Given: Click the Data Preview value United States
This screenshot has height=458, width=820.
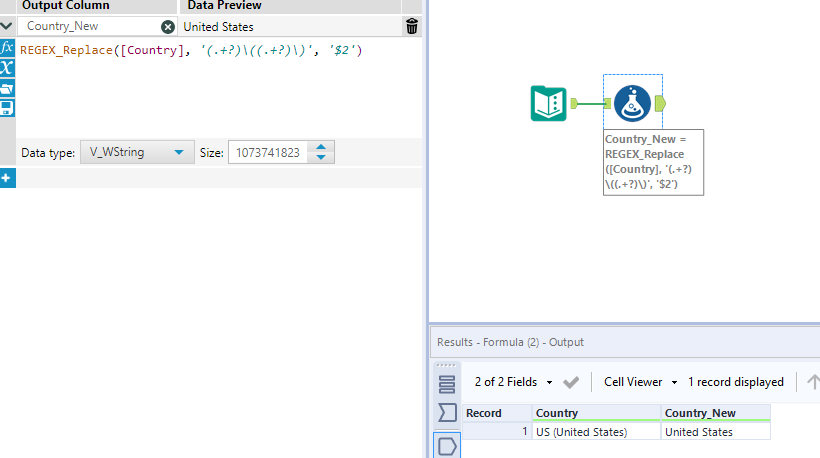Looking at the screenshot, I should tap(219, 27).
